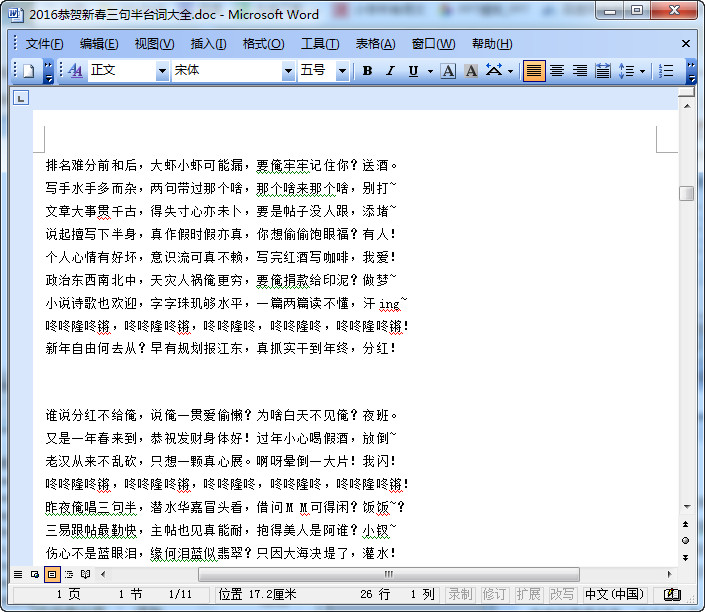
Task: Open the font size dropdown 五号
Action: [343, 71]
